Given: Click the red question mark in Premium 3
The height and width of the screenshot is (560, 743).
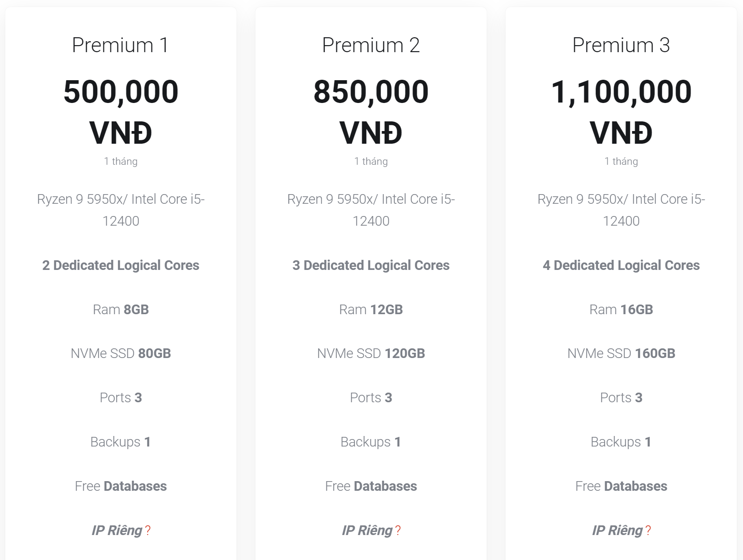Looking at the screenshot, I should (648, 531).
